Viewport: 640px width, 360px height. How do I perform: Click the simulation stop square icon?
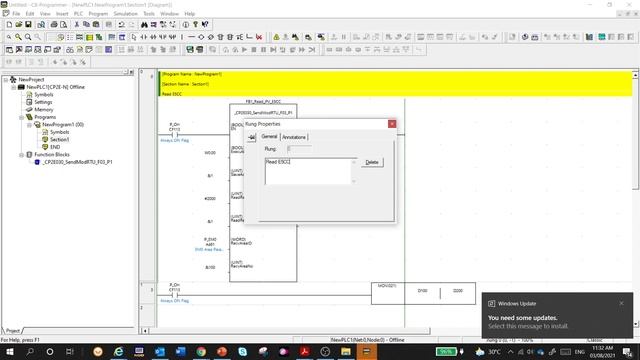coord(253,50)
